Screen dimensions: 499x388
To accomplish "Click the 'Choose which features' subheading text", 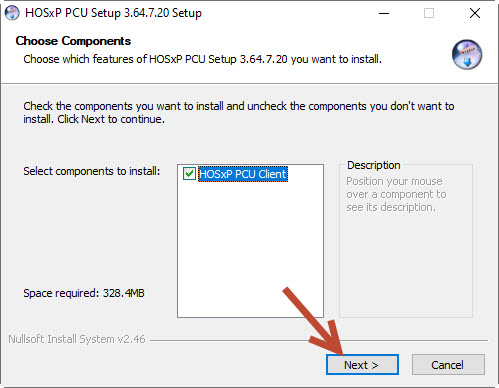I will 202,59.
